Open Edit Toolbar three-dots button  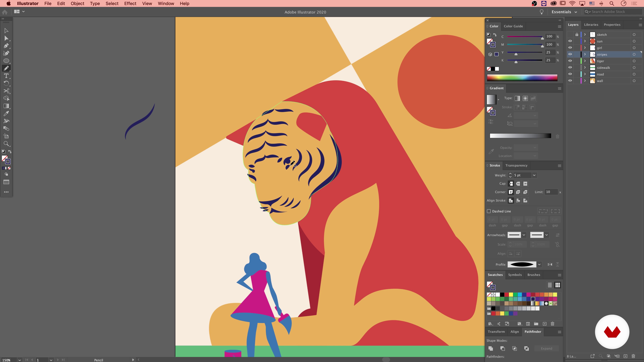pos(6,192)
